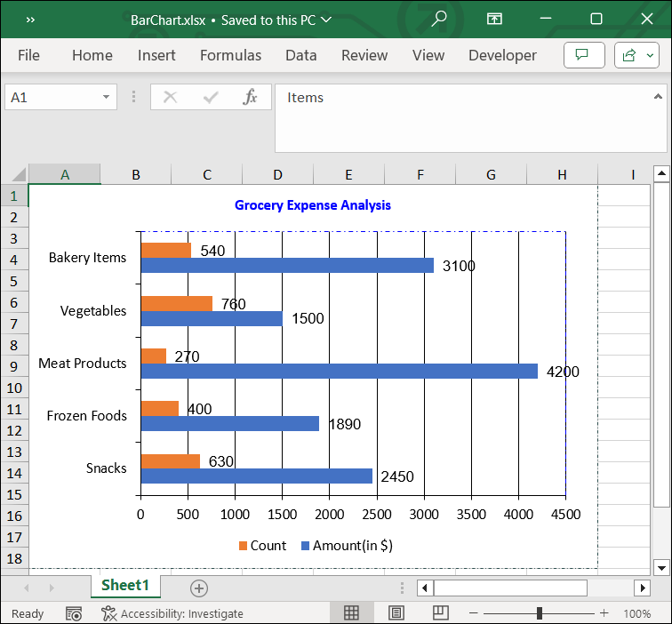
Task: Click the vertical scrollbar down arrow
Action: [661, 568]
